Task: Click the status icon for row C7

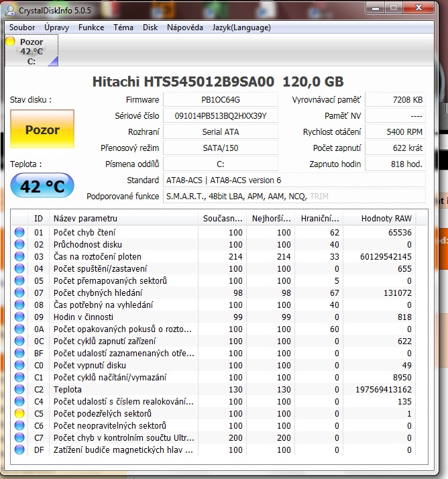Action: (19, 437)
